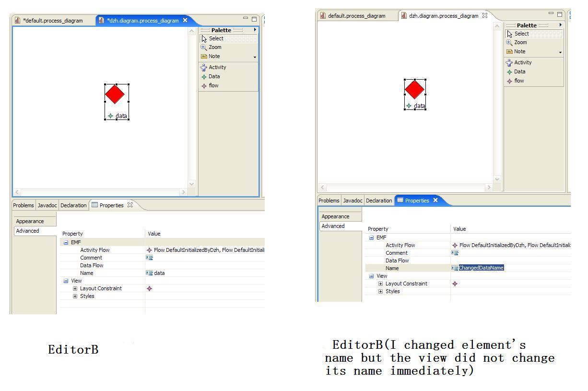This screenshot has width=588, height=391.
Task: Select the flow tool in right palette
Action: [x=515, y=81]
